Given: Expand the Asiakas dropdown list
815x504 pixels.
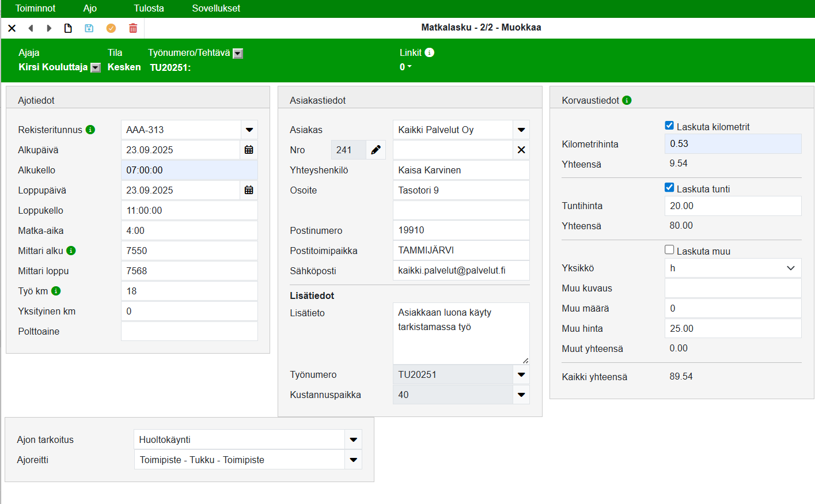Looking at the screenshot, I should point(521,130).
